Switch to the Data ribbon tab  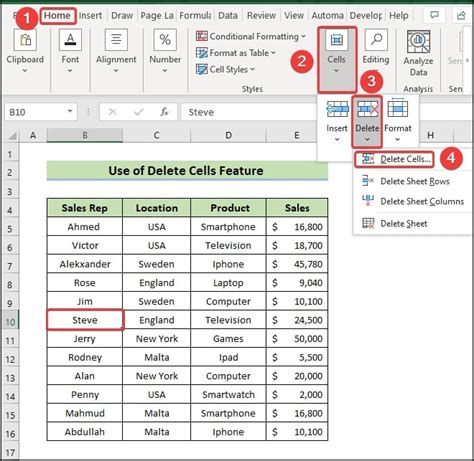228,16
